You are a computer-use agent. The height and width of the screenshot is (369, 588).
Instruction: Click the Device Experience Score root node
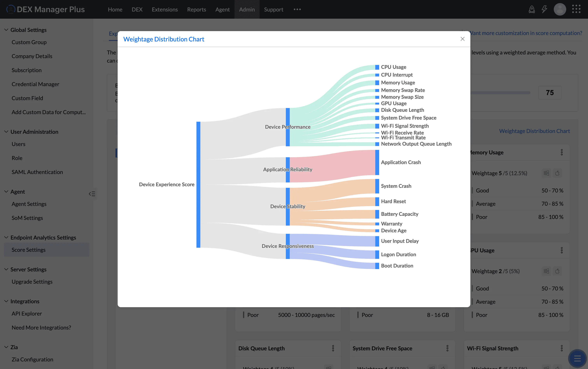(x=198, y=184)
